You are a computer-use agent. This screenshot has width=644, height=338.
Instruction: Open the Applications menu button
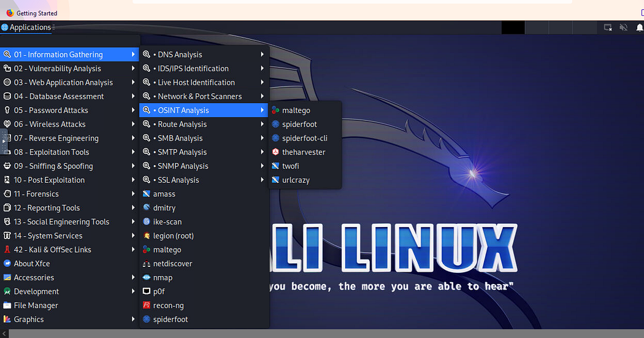[27, 28]
